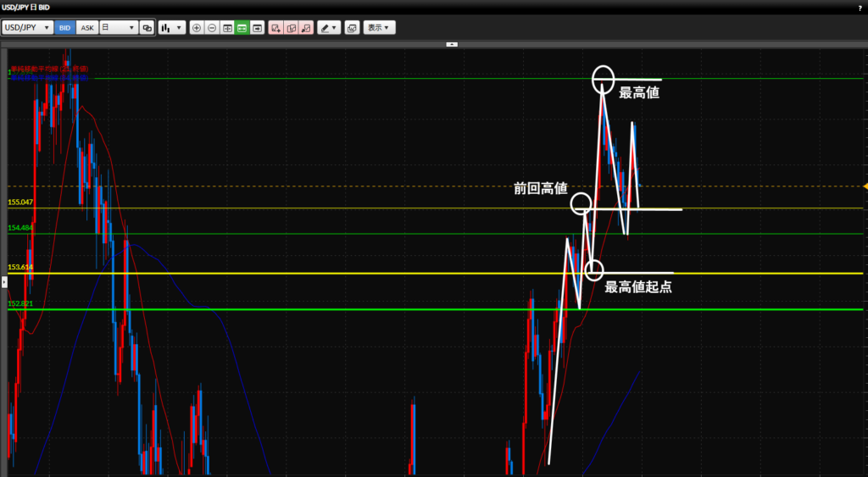868x477 pixels.
Task: Click the zoom out magnifier icon
Action: click(x=212, y=27)
